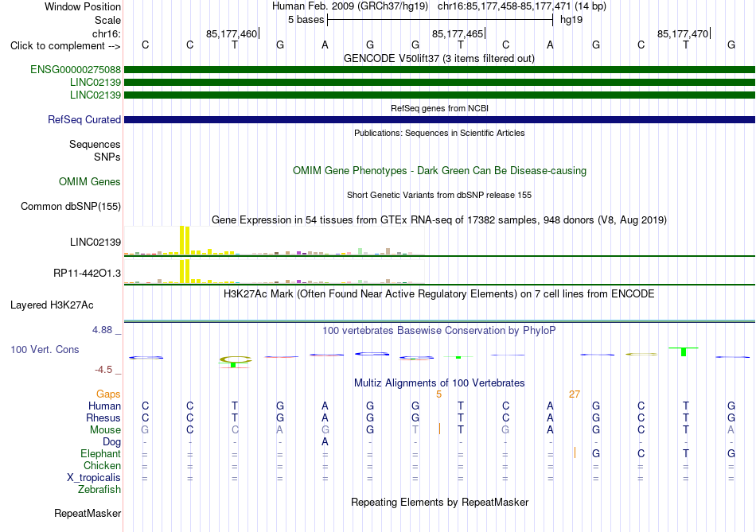Viewport: 756px width, 532px height.
Task: Select the Human alignment row label
Action: point(104,406)
